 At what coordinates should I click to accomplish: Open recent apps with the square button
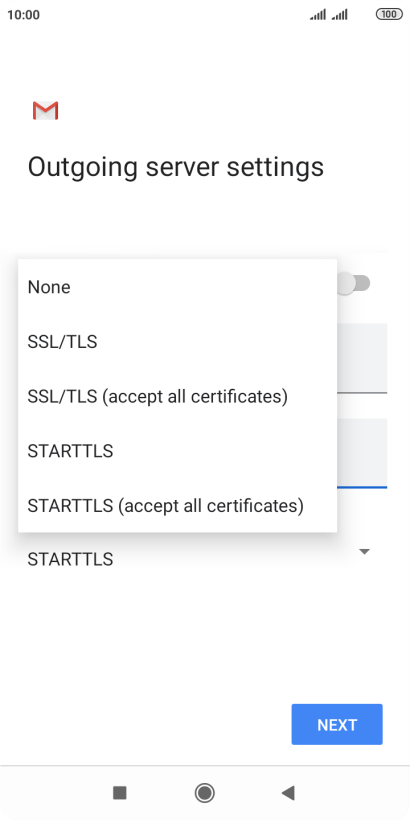tap(120, 793)
